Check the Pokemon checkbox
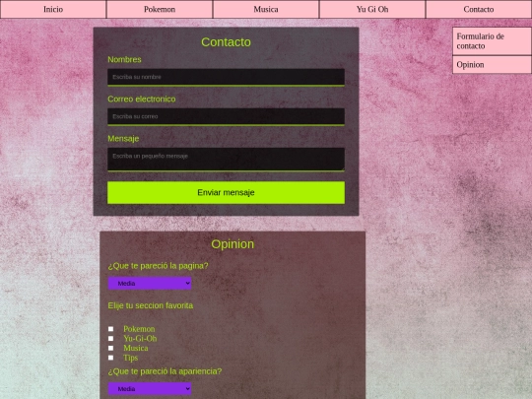This screenshot has height=399, width=532. coord(111,329)
